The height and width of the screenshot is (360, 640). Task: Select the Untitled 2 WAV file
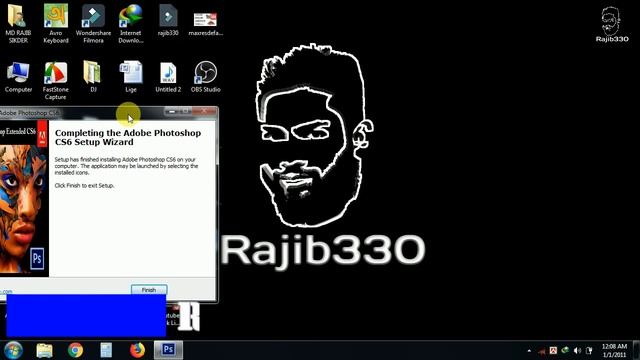pos(168,77)
